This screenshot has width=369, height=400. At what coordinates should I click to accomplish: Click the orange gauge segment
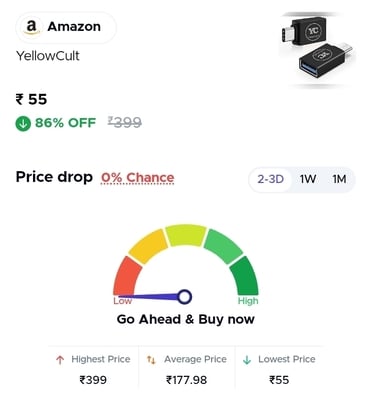(149, 246)
